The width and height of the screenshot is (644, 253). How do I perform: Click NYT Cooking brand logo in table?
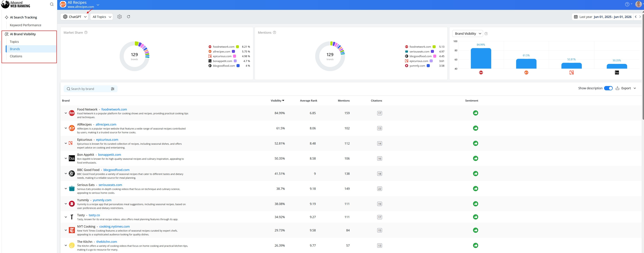point(72,230)
